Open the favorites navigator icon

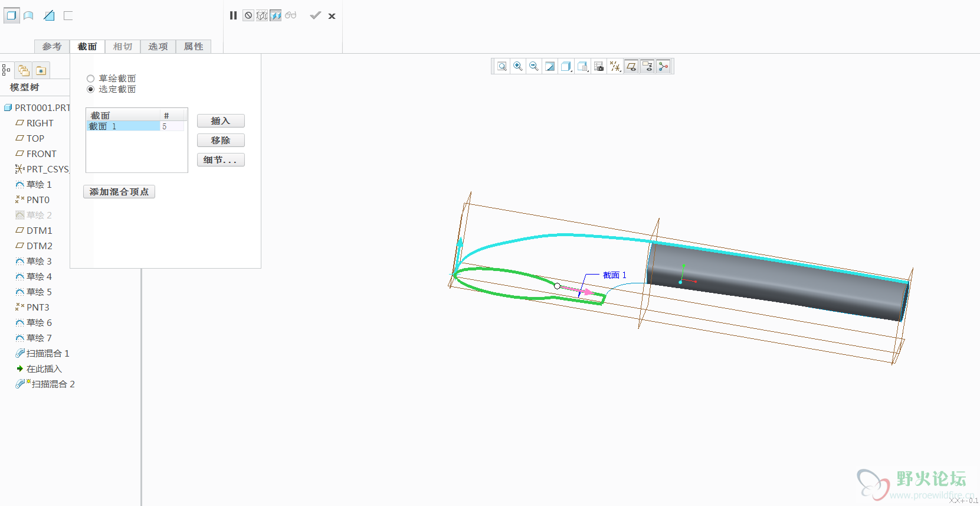(41, 70)
